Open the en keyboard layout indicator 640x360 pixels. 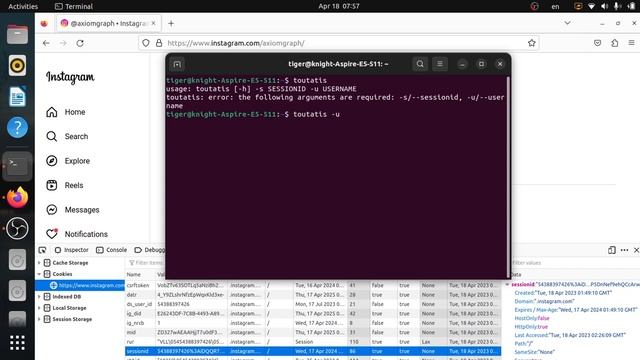pos(555,6)
